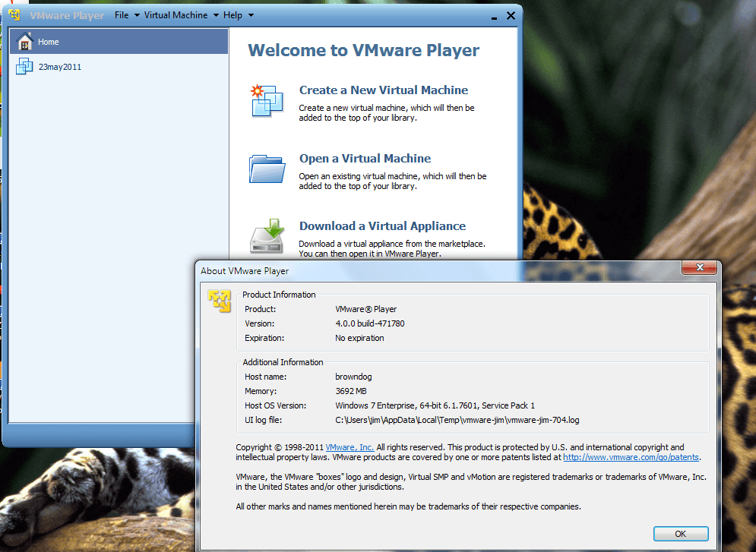Open the File menu
The image size is (756, 552).
point(122,15)
